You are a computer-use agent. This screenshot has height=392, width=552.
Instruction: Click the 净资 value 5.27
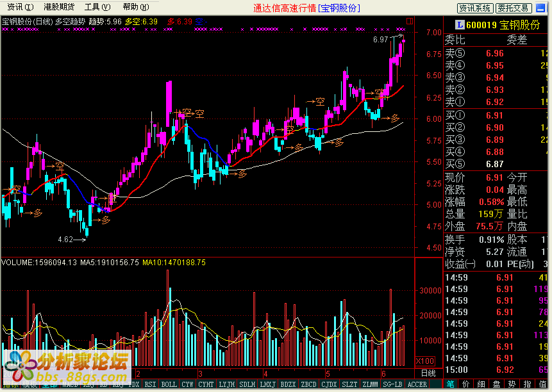coord(494,252)
